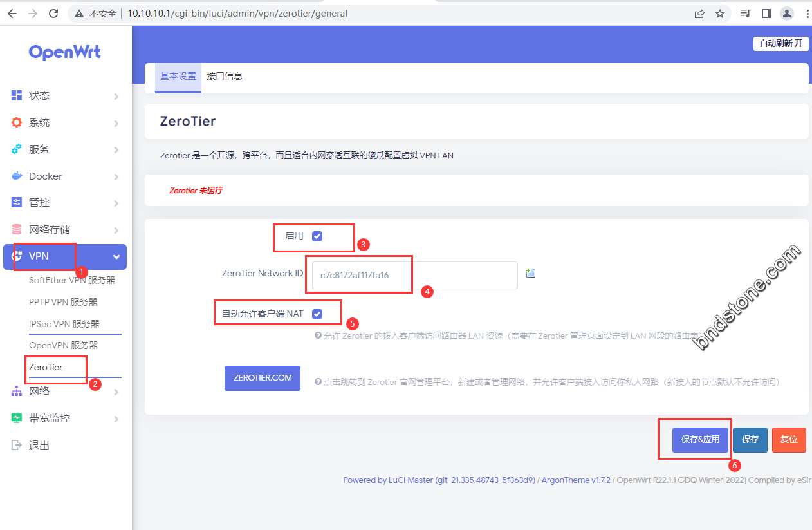
Task: Toggle the 自动允许客户端 NAT checkbox
Action: point(317,314)
